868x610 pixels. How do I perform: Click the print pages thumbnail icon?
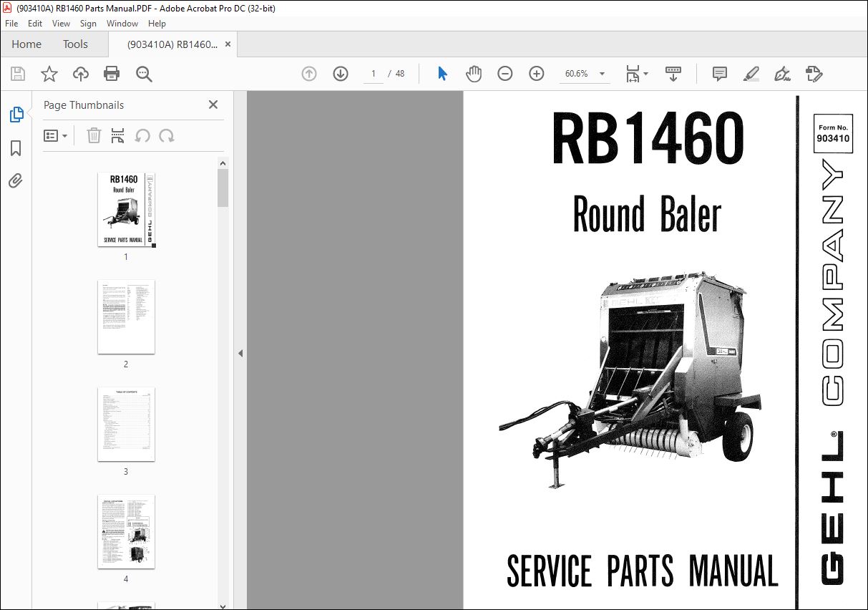[118, 135]
